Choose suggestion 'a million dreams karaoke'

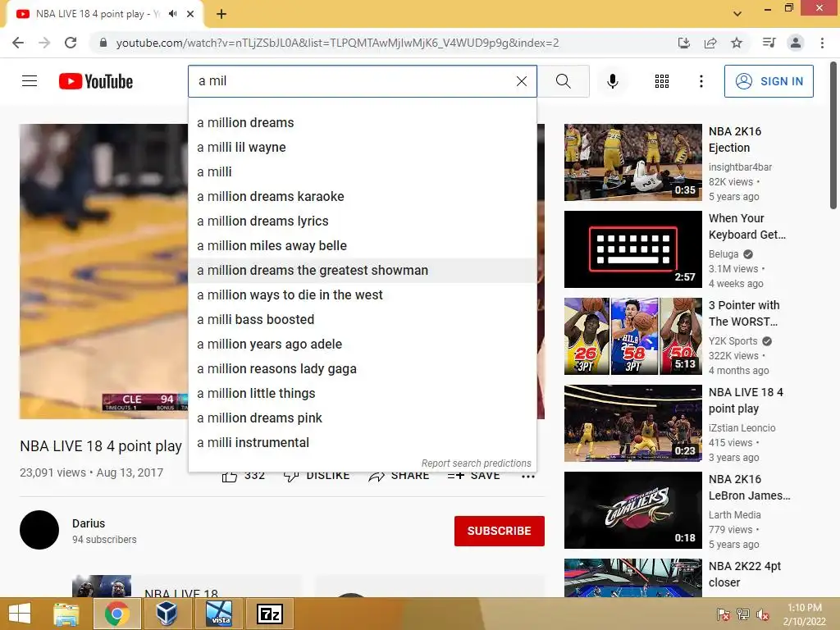(x=362, y=197)
